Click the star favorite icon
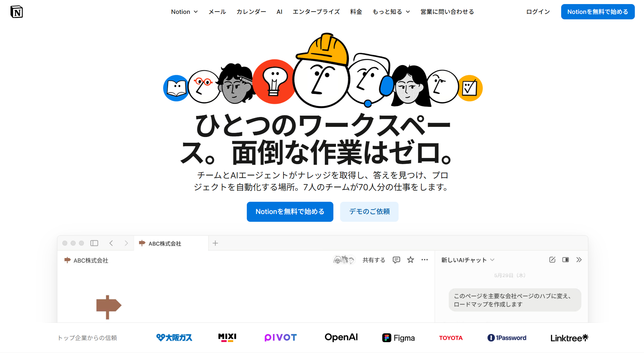Screen dimensions: 644x353 pos(410,260)
